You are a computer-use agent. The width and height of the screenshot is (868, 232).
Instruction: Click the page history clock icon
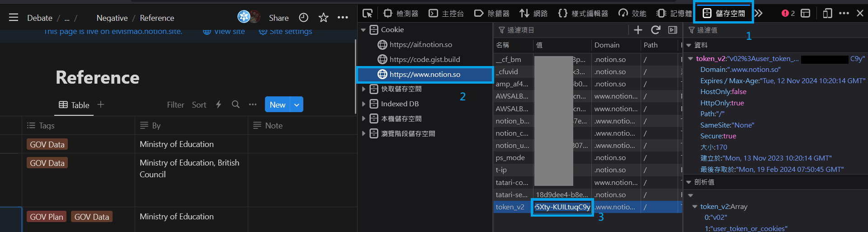[304, 18]
